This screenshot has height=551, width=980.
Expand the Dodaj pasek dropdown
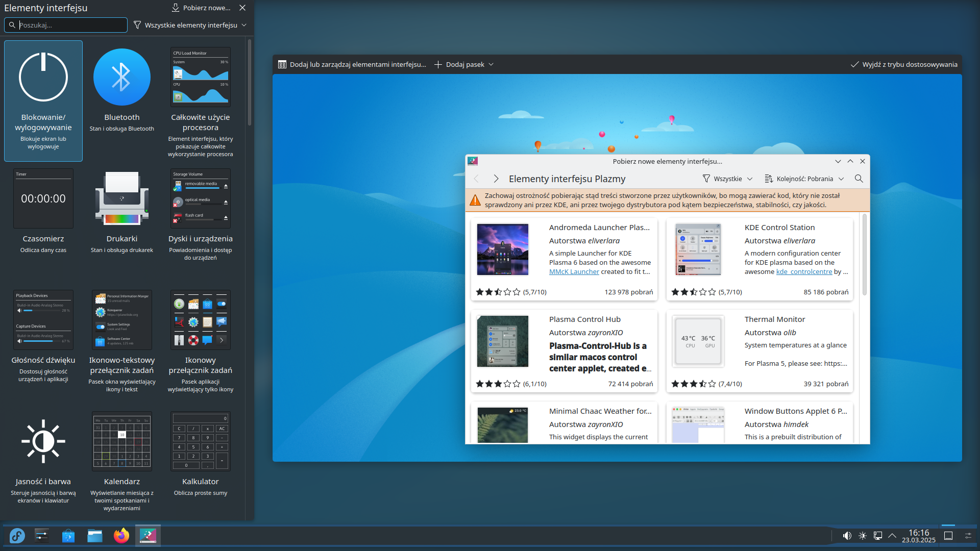pos(464,64)
